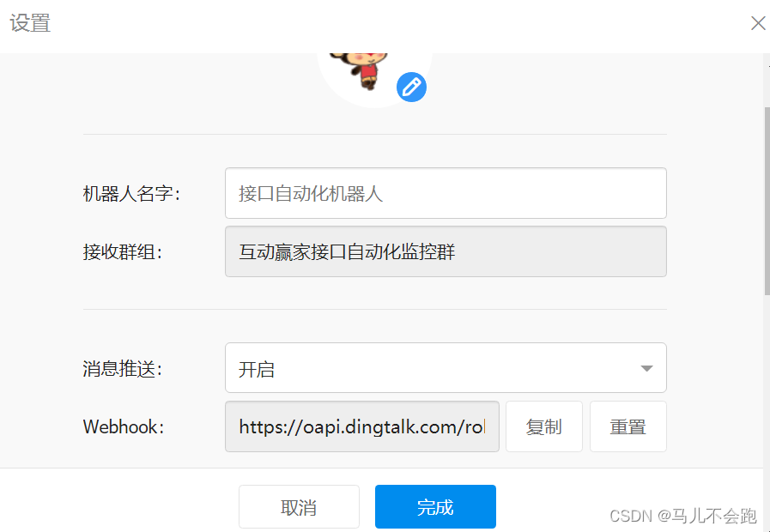Click the Webhook label
This screenshot has height=532, width=770.
click(124, 427)
